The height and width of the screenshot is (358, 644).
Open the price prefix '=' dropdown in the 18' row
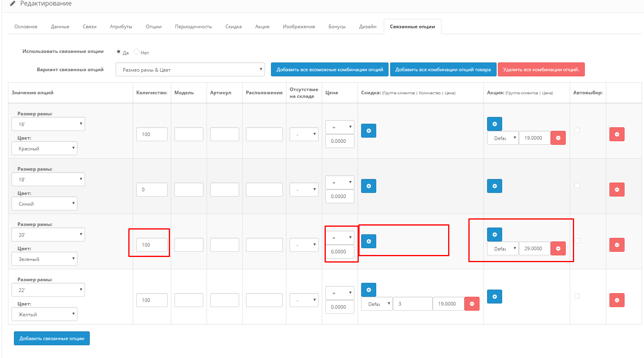pos(340,182)
